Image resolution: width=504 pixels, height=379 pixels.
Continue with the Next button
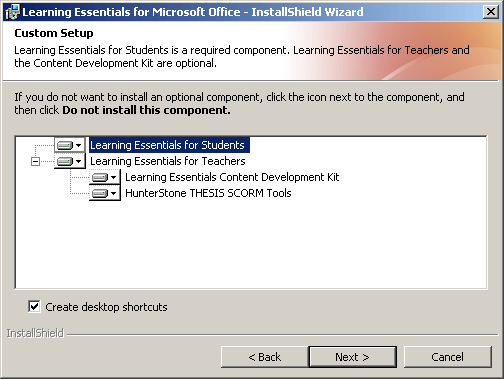353,357
